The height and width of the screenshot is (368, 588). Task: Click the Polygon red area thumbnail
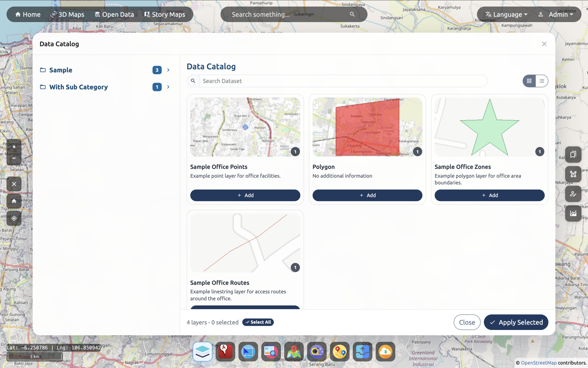click(367, 127)
